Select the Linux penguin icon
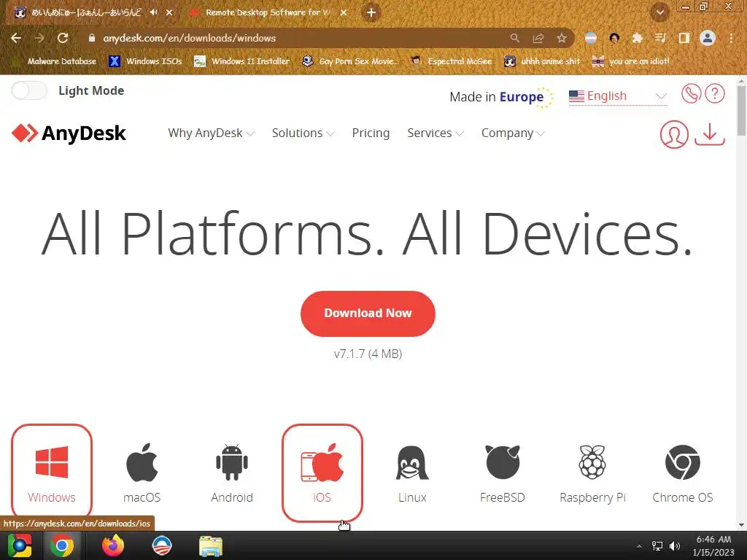The width and height of the screenshot is (747, 560). click(x=412, y=462)
